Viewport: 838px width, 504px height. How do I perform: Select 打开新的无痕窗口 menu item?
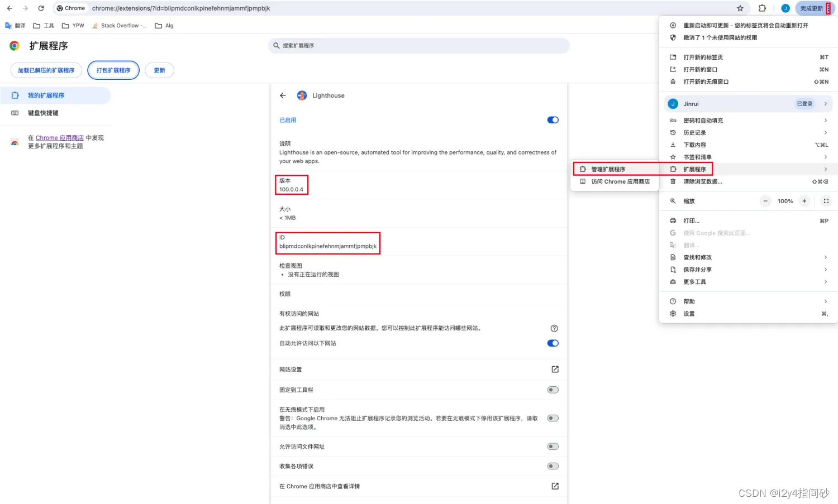749,82
